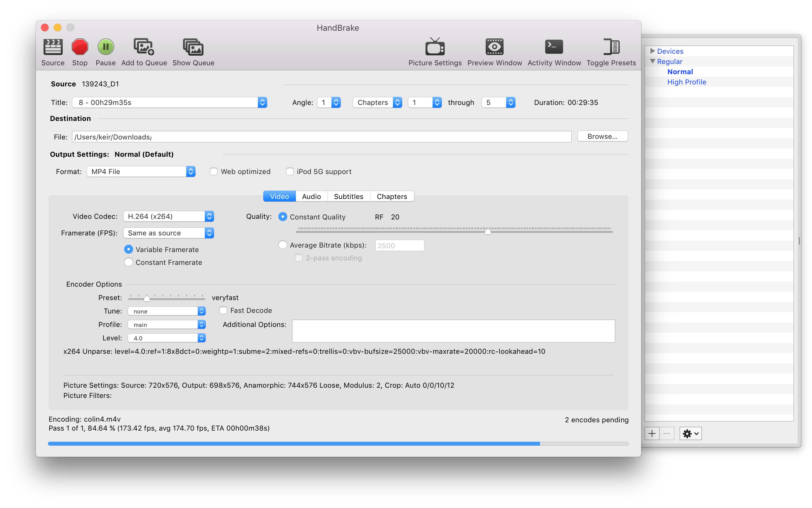Click the Toggle Presets icon
The height and width of the screenshot is (508, 812).
pyautogui.click(x=611, y=47)
